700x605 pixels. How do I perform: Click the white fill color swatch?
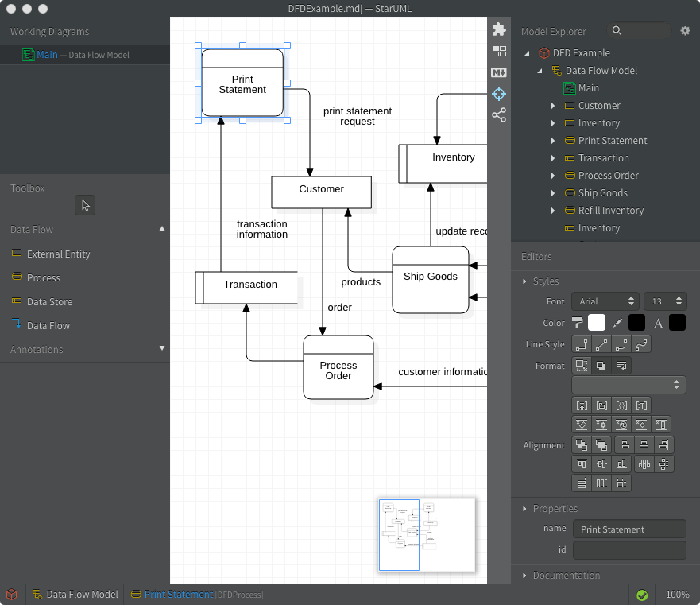point(596,323)
